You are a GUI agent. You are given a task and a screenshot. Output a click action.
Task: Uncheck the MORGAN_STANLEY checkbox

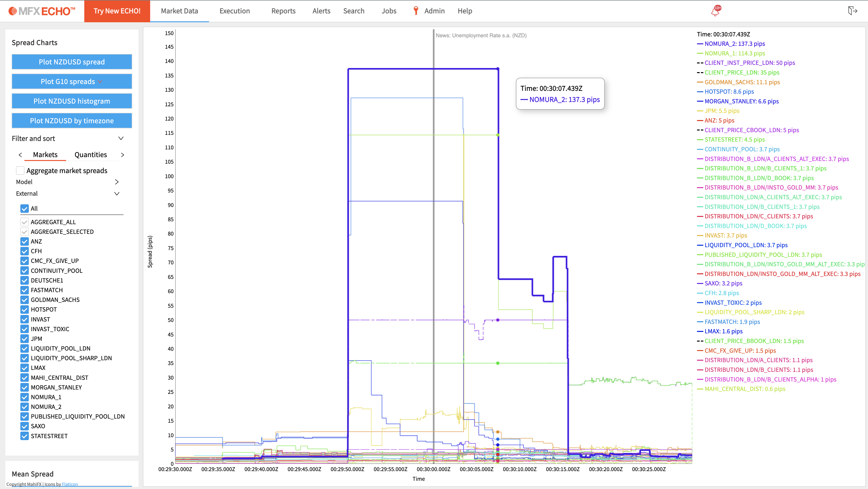point(24,387)
